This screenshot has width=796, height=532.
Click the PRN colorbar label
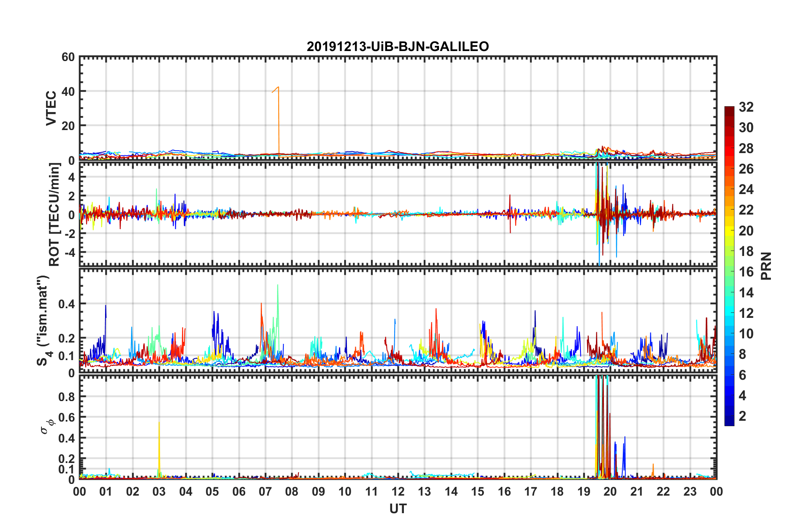point(766,266)
